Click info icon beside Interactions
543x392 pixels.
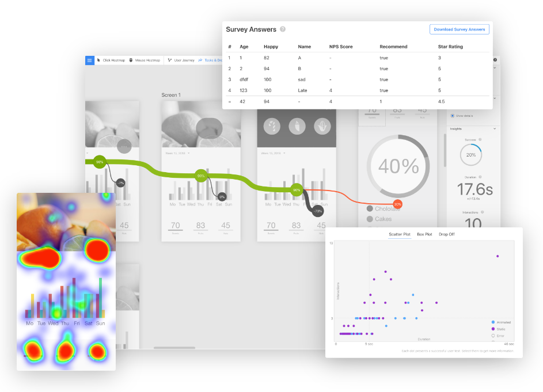click(483, 212)
